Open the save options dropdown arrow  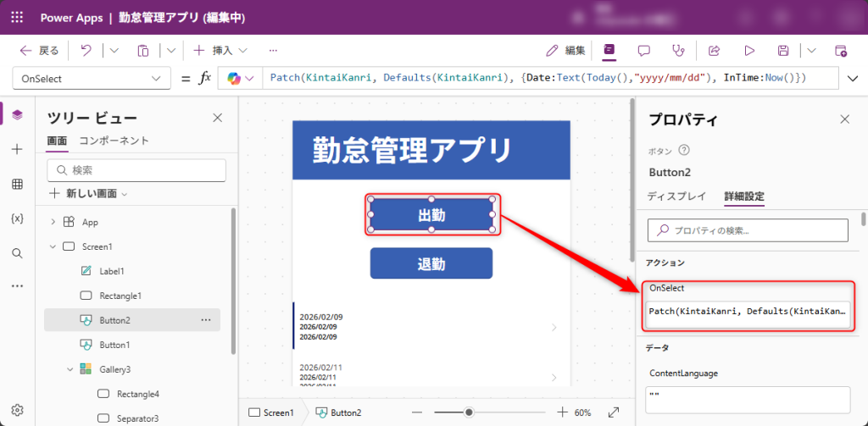point(811,51)
